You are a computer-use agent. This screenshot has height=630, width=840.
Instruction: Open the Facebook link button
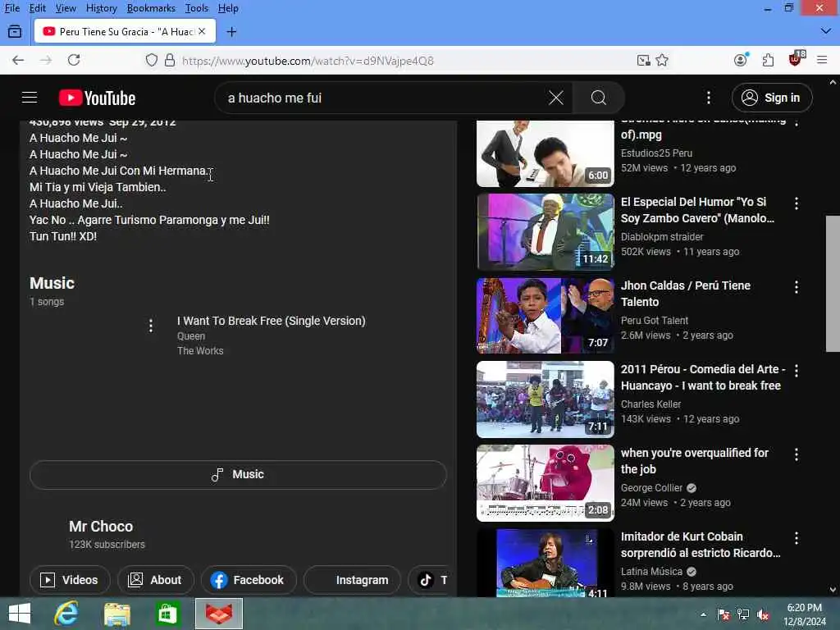pyautogui.click(x=248, y=580)
